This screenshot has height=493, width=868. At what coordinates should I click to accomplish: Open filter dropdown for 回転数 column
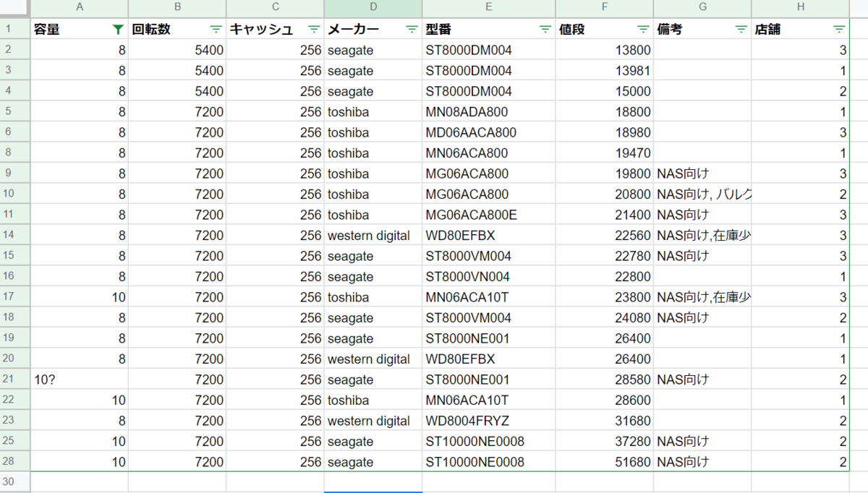(x=216, y=30)
